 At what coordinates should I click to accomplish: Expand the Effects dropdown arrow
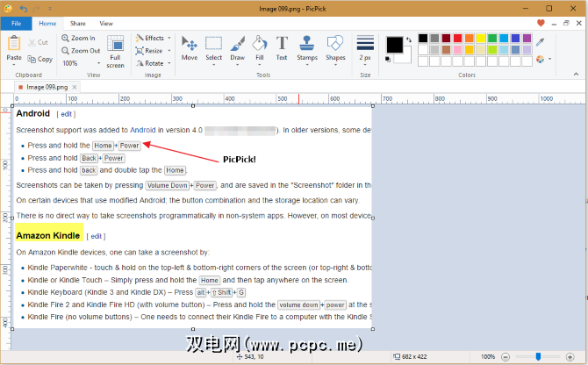point(169,38)
